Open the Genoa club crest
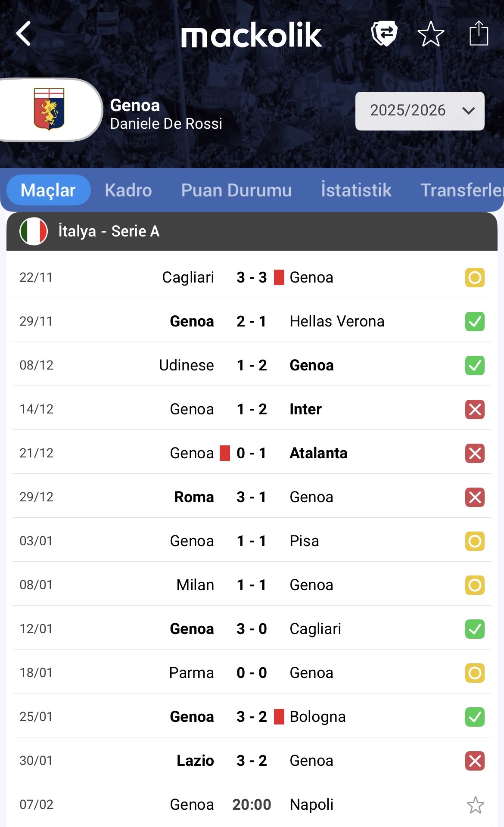504x827 pixels. point(49,109)
